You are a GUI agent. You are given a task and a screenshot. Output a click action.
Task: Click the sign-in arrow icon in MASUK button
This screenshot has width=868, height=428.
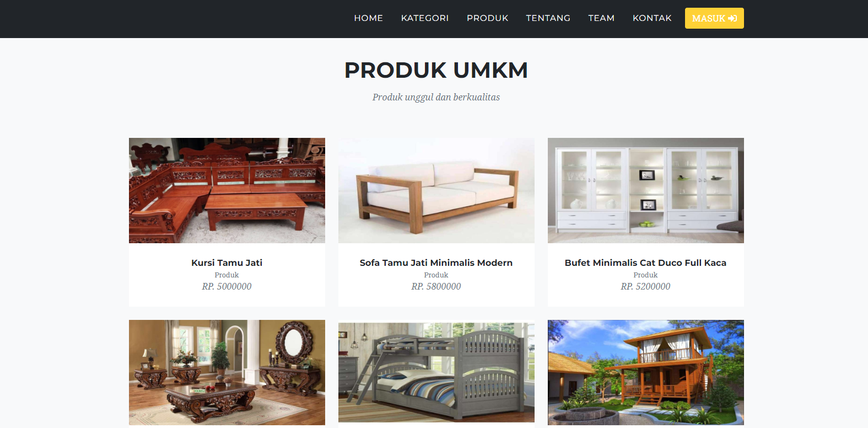[732, 18]
